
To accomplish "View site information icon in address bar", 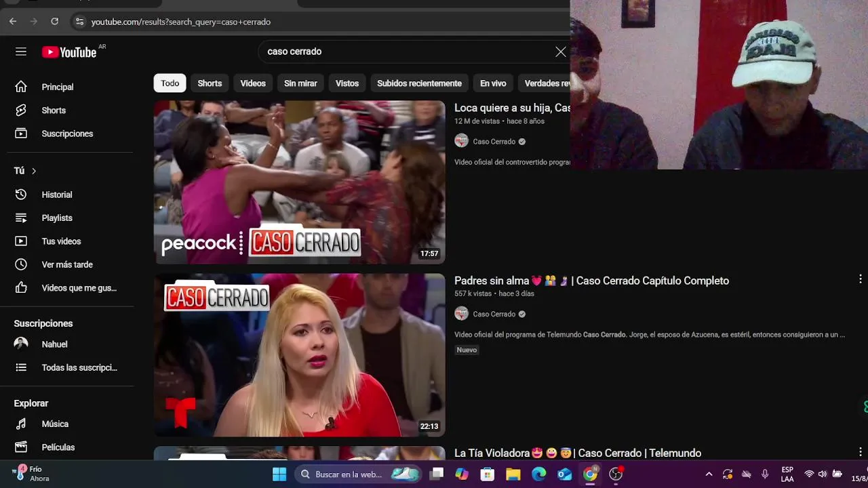I will (x=79, y=22).
